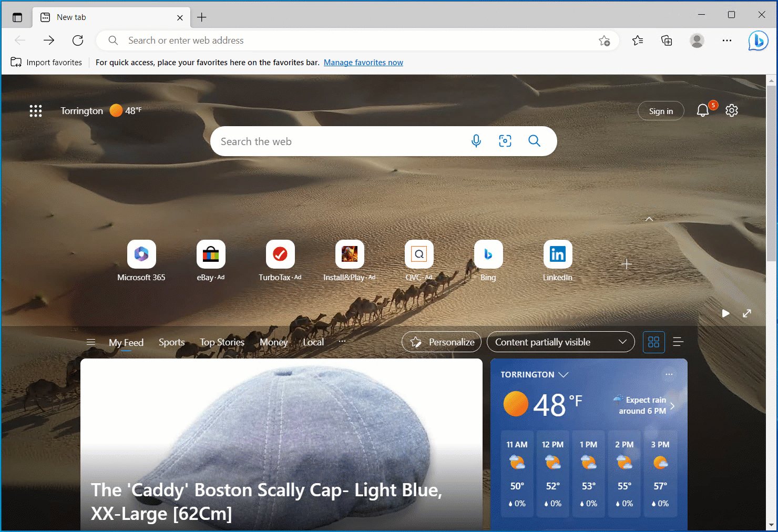This screenshot has width=778, height=532.
Task: Open the app launcher grid icon
Action: [36, 111]
